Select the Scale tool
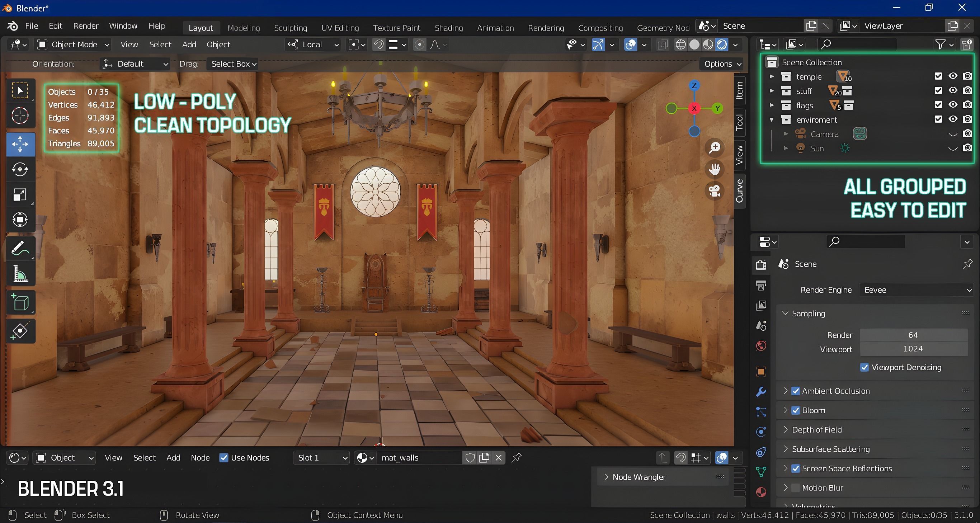Screen dimensions: 980x523 [x=20, y=195]
